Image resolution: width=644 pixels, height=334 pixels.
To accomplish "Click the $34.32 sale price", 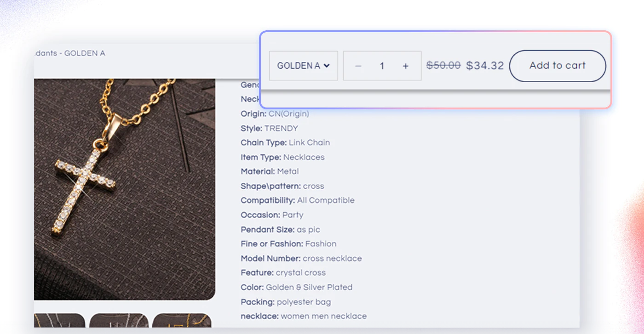I will click(x=485, y=66).
